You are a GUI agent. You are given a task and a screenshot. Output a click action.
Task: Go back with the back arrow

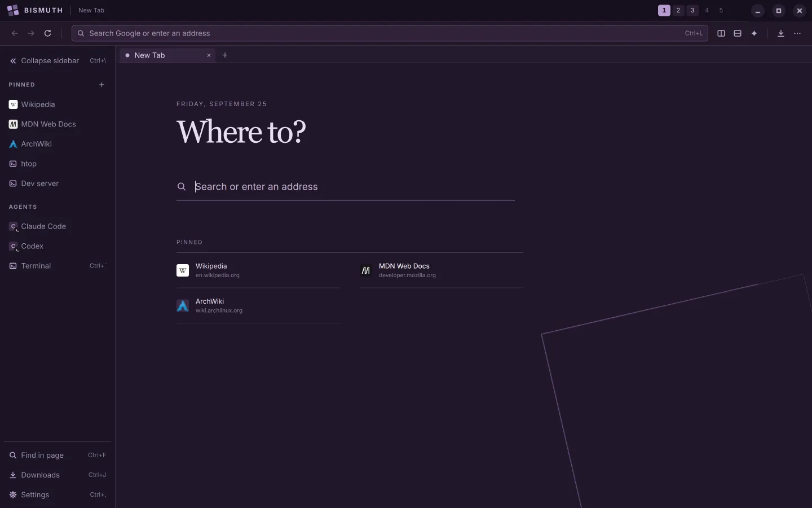(15, 33)
